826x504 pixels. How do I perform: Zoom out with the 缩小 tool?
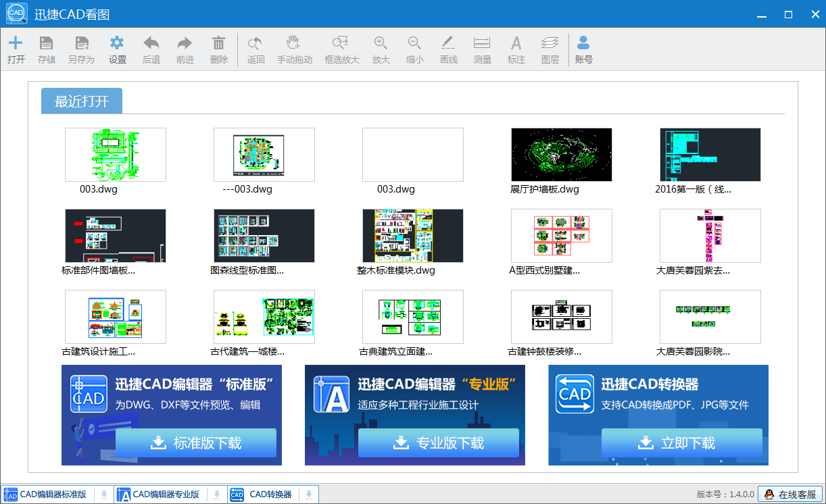[x=414, y=49]
